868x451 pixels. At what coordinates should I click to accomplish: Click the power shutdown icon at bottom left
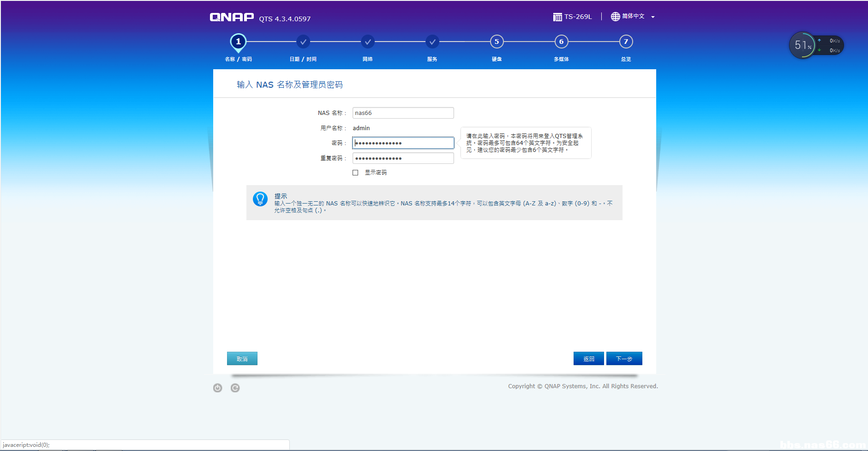pyautogui.click(x=217, y=388)
